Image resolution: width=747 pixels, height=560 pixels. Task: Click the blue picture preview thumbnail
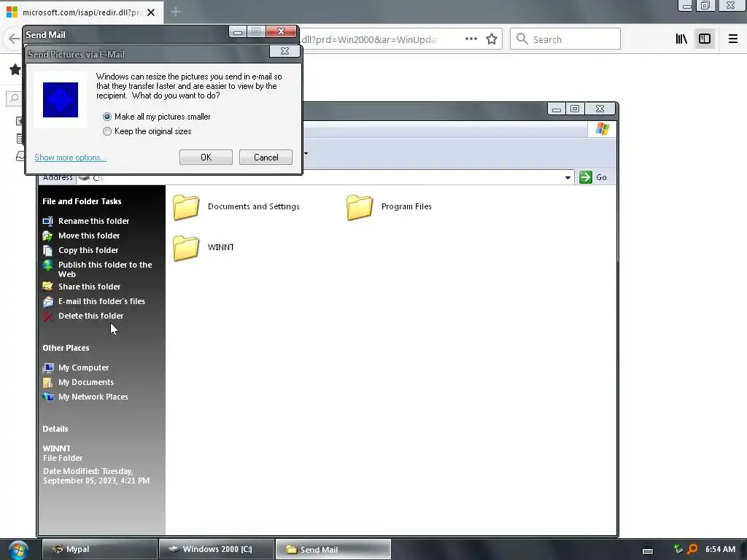pyautogui.click(x=61, y=100)
